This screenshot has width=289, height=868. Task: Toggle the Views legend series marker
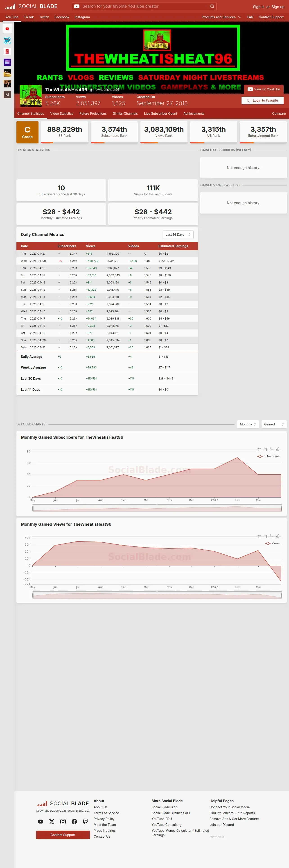[x=268, y=543]
